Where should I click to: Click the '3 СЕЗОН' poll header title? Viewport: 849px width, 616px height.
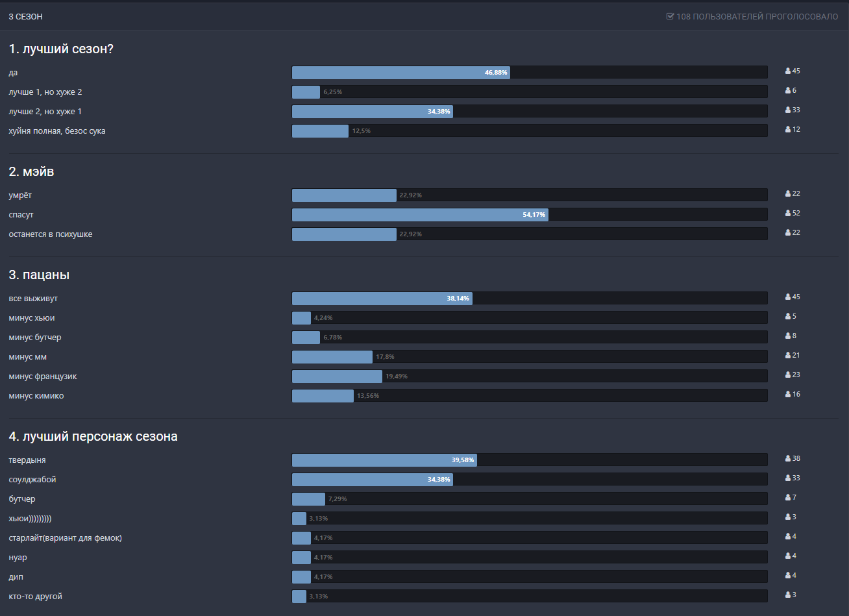(x=25, y=17)
